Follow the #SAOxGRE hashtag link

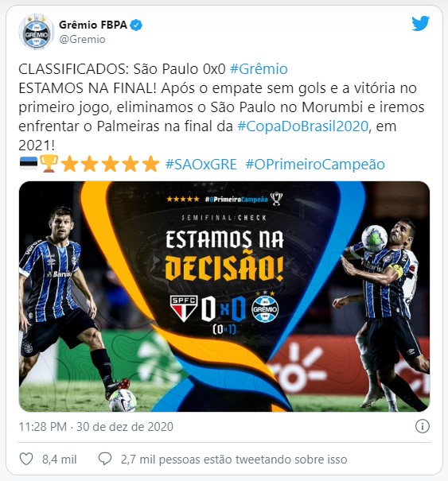[x=201, y=165]
